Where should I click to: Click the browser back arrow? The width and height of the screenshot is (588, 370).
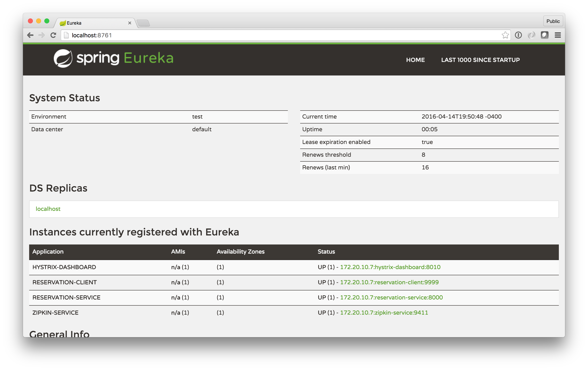[30, 35]
